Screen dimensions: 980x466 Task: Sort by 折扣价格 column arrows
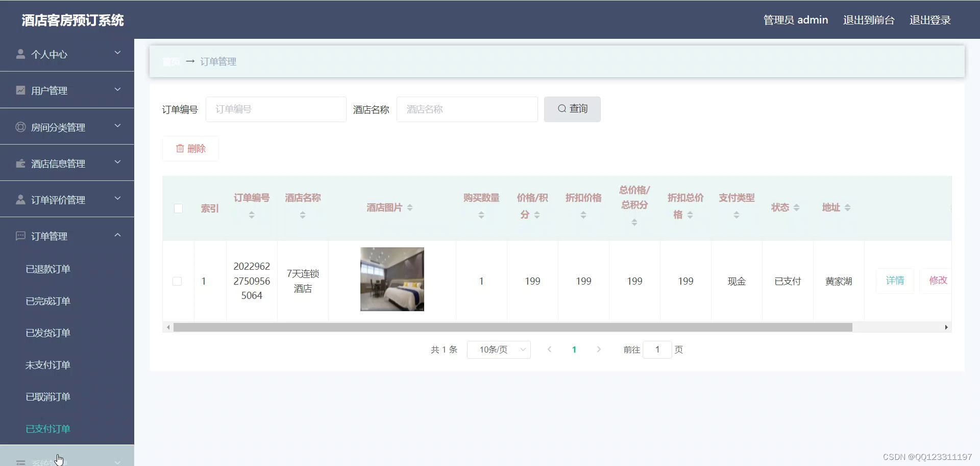[x=583, y=215]
